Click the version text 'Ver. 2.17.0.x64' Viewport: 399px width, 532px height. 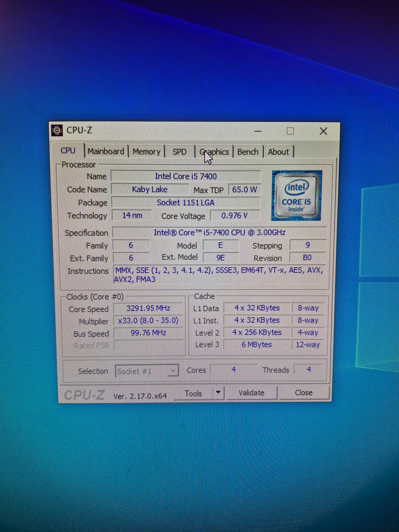tap(140, 396)
